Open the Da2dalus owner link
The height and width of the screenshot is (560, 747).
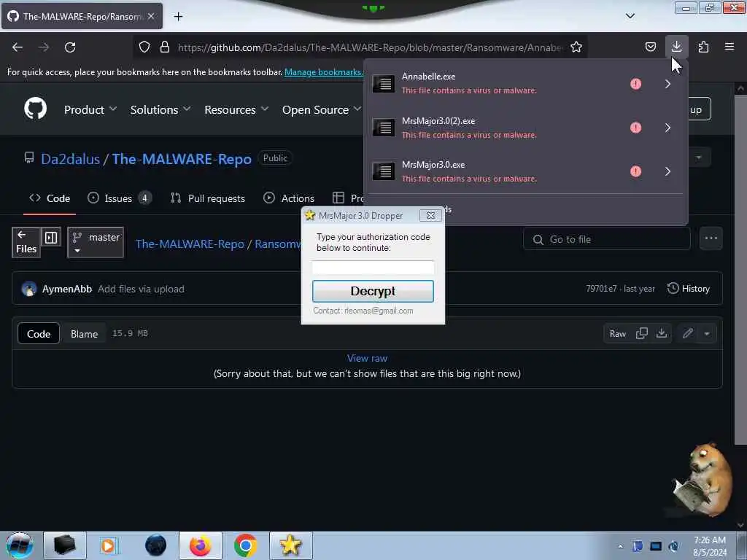(x=71, y=159)
